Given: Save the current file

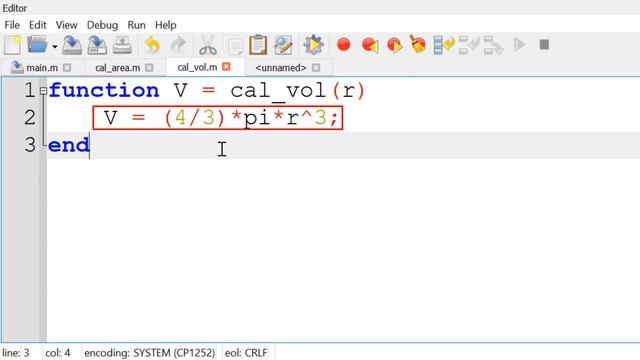Looking at the screenshot, I should coord(72,44).
